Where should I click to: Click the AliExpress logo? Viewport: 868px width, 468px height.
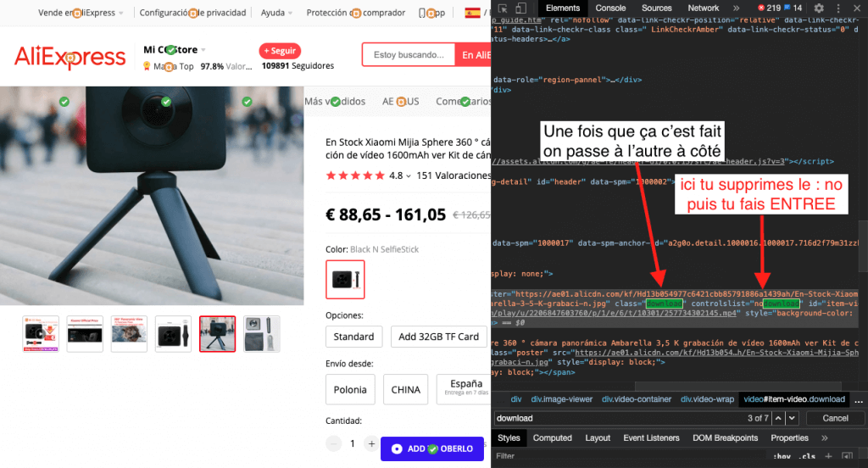tap(70, 57)
